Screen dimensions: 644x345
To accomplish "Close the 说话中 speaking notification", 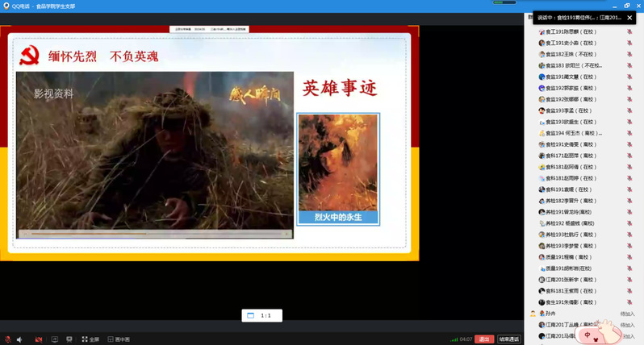I will click(629, 18).
